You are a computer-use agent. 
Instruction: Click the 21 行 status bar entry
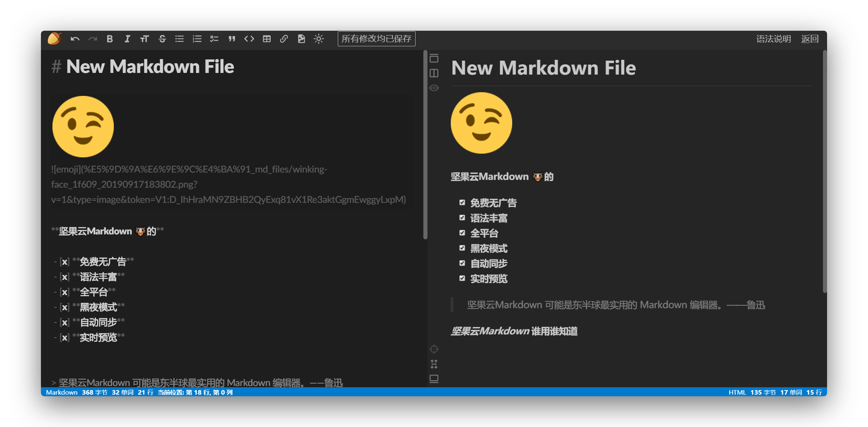(145, 392)
